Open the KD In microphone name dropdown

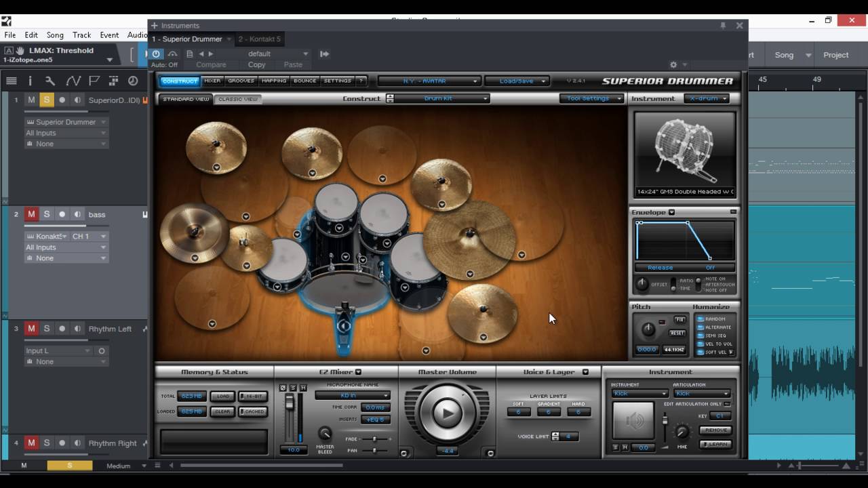coord(353,395)
